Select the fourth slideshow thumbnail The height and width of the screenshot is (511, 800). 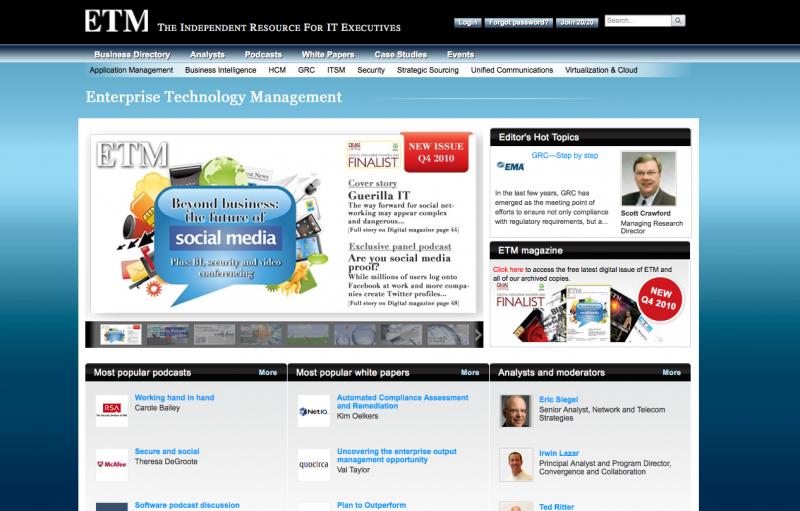(261, 335)
